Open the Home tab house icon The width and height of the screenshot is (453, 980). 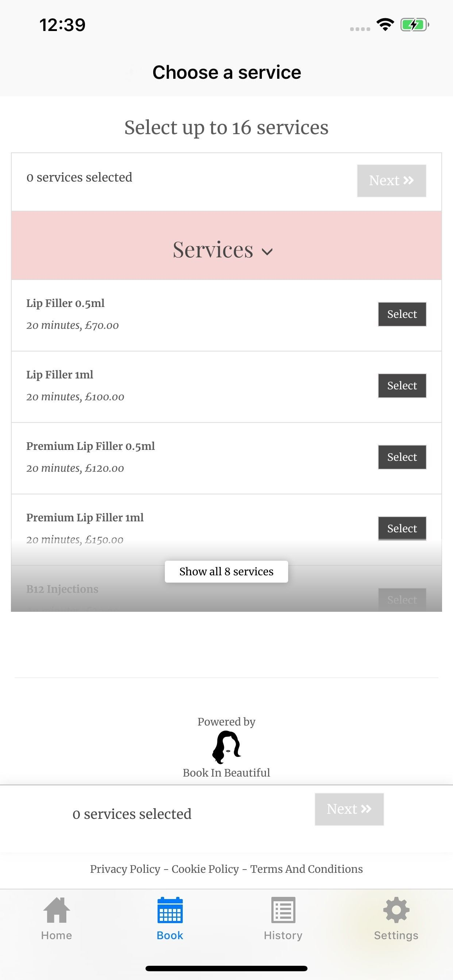tap(57, 910)
